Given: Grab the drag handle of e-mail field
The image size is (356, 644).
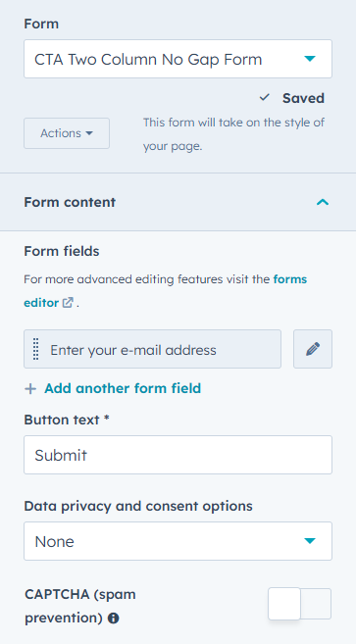Looking at the screenshot, I should tap(35, 349).
